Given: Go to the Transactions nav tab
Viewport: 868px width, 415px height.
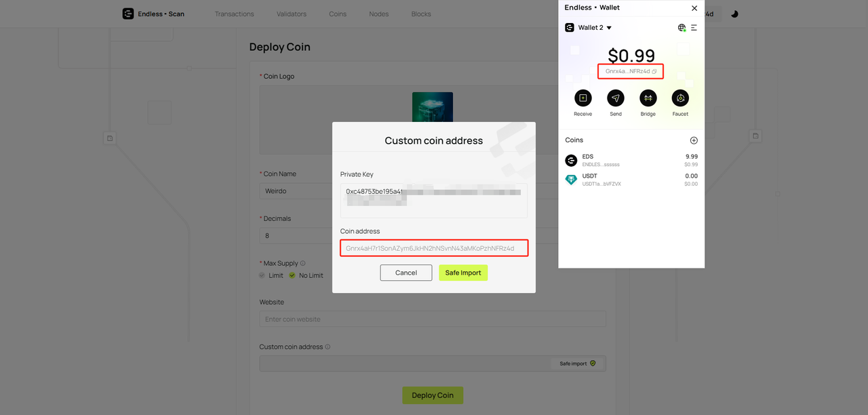Looking at the screenshot, I should [234, 14].
